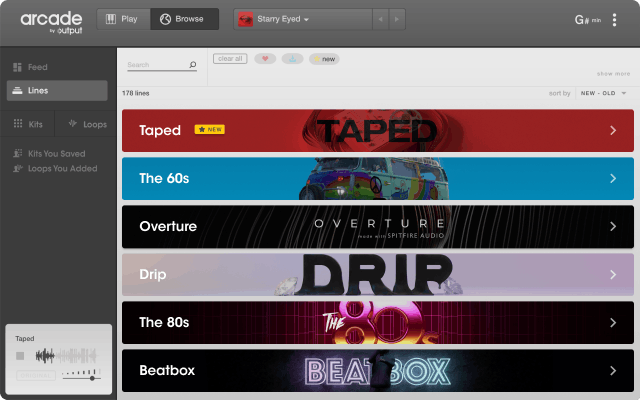The width and height of the screenshot is (640, 400).
Task: Expand the Overture line chevron
Action: 613,227
